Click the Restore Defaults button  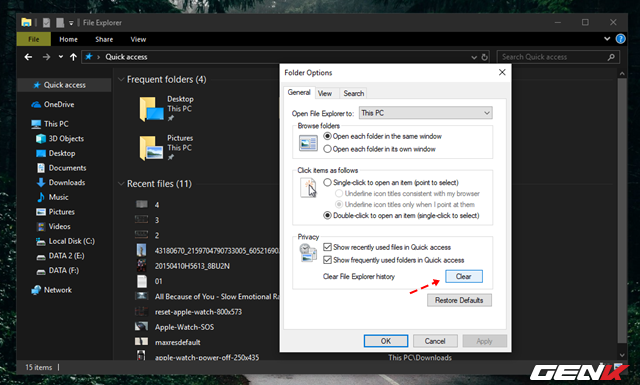click(459, 300)
